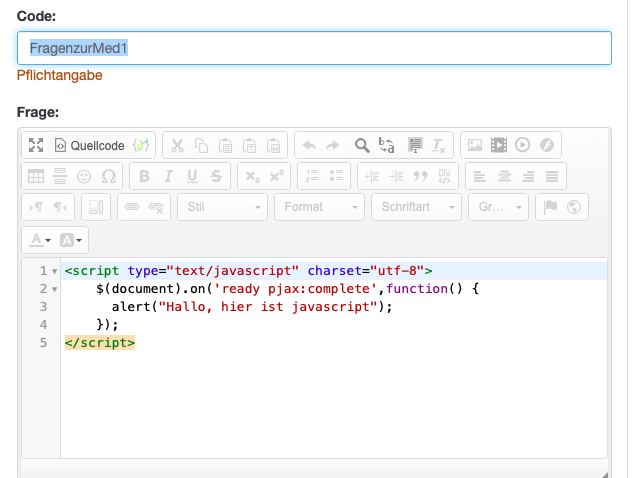This screenshot has width=637, height=478.
Task: Click the Code input field
Action: click(314, 48)
